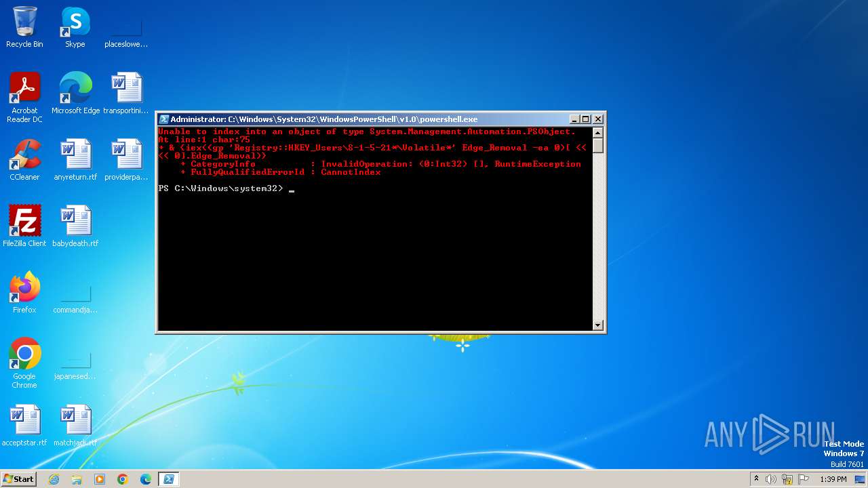Click the Start button
868x488 pixels.
click(x=18, y=479)
